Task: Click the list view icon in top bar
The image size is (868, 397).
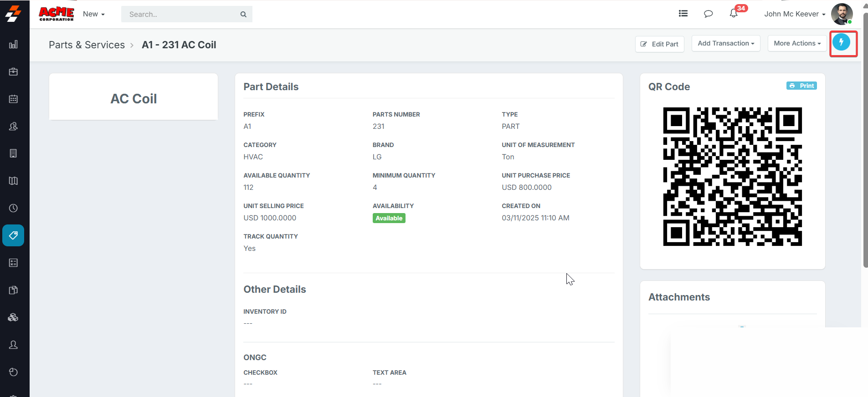Action: pos(683,14)
